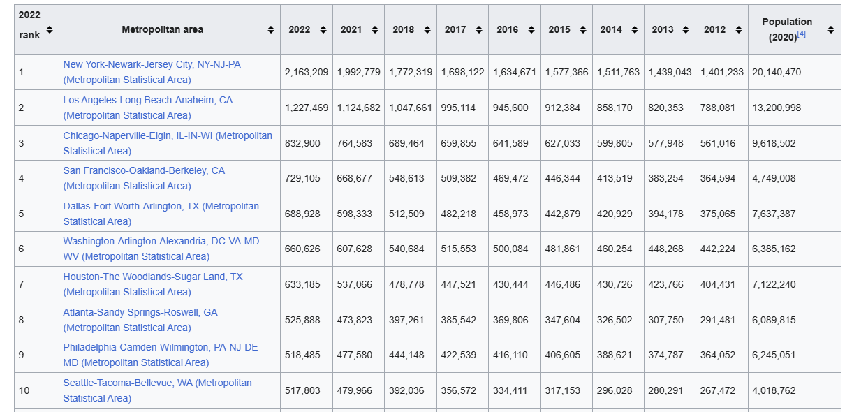Click Dallas population 7,637,387
Image resolution: width=868 pixels, height=412 pixels.
(x=774, y=214)
